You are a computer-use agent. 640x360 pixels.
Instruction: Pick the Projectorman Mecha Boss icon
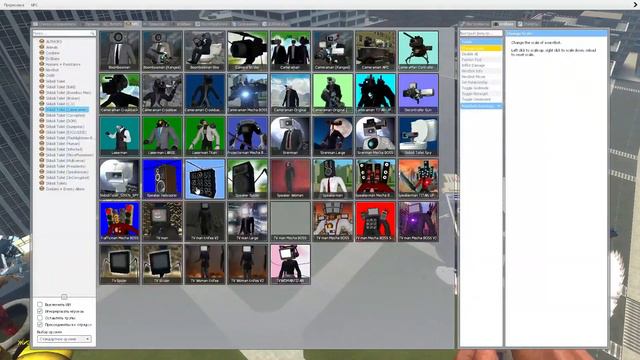click(248, 136)
